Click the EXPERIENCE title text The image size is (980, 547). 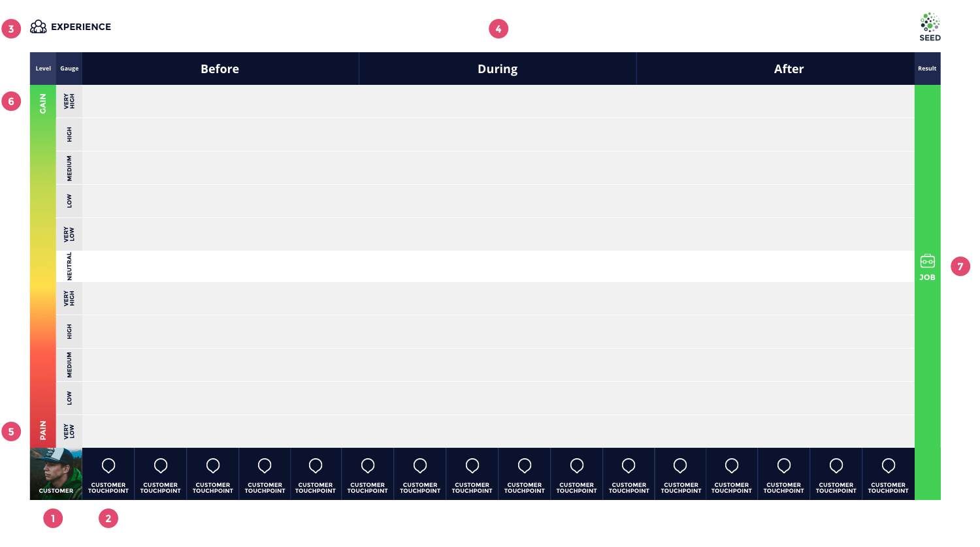81,27
